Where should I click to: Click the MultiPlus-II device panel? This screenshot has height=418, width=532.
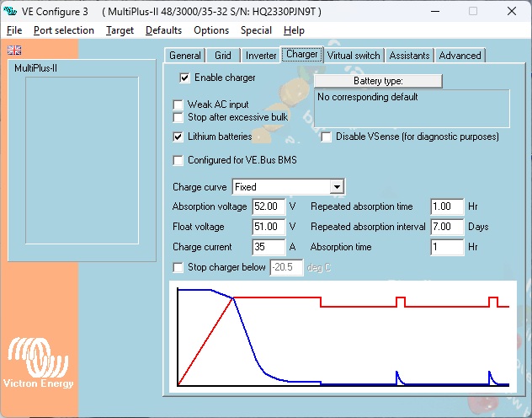(x=82, y=160)
